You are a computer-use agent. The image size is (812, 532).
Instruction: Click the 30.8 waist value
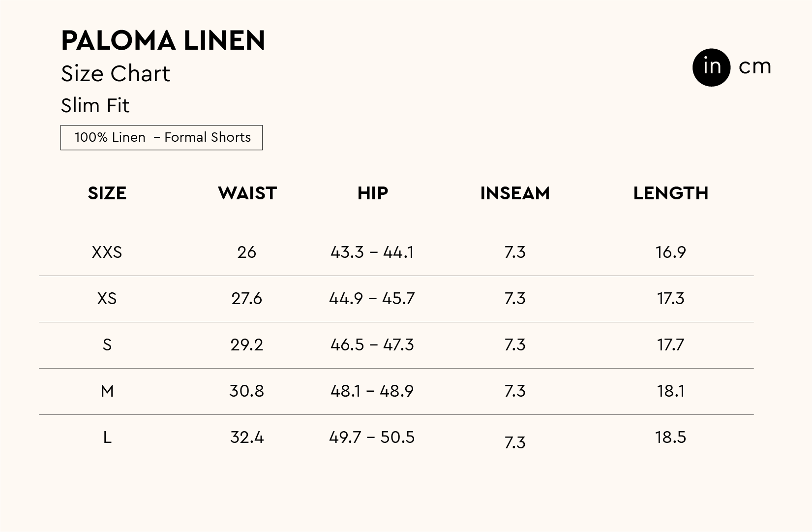247,391
